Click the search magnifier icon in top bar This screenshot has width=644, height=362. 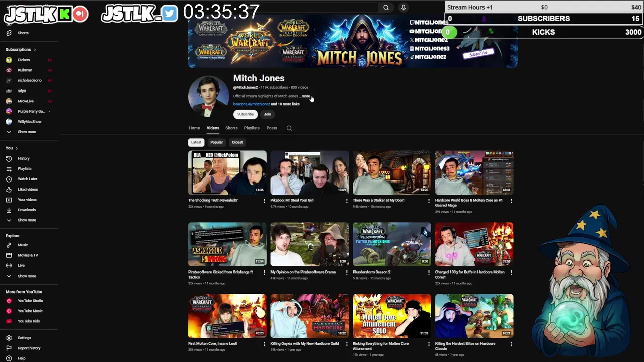coord(386,7)
